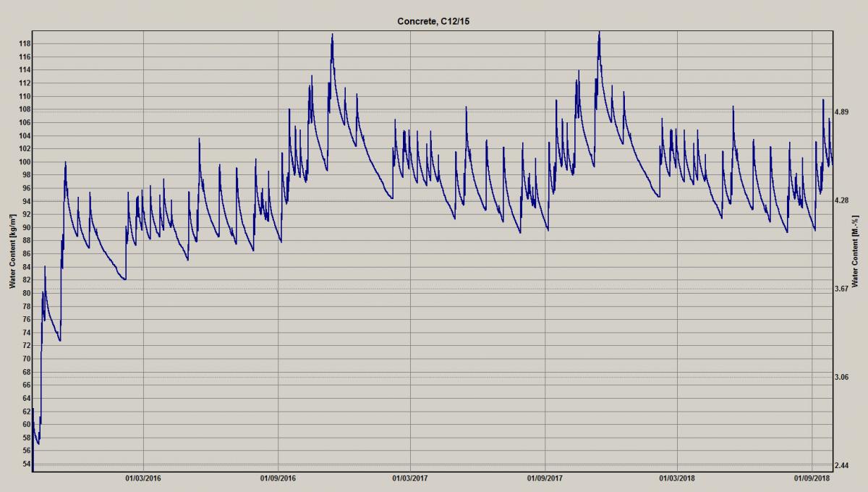Pick the right axis value 2.44
Image resolution: width=868 pixels, height=492 pixels.
click(841, 465)
